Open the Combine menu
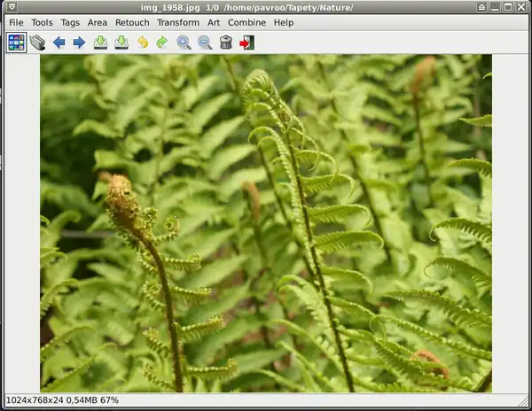The image size is (532, 411). point(246,22)
